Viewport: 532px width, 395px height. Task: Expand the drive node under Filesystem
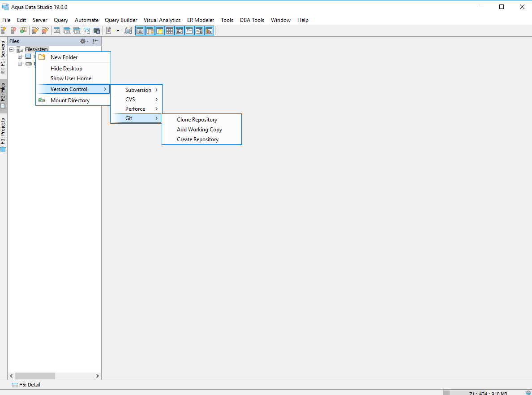point(20,64)
